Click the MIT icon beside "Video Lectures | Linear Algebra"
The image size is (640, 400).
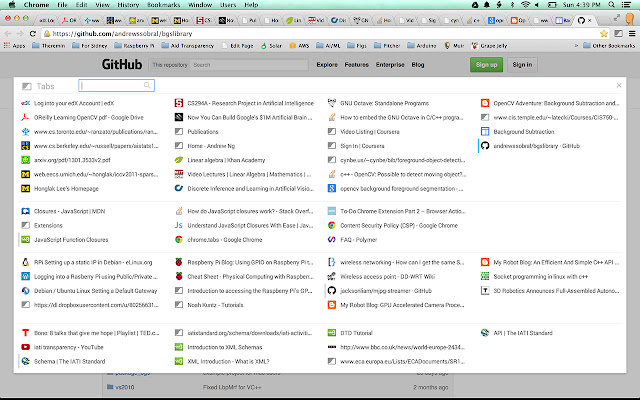click(x=179, y=174)
